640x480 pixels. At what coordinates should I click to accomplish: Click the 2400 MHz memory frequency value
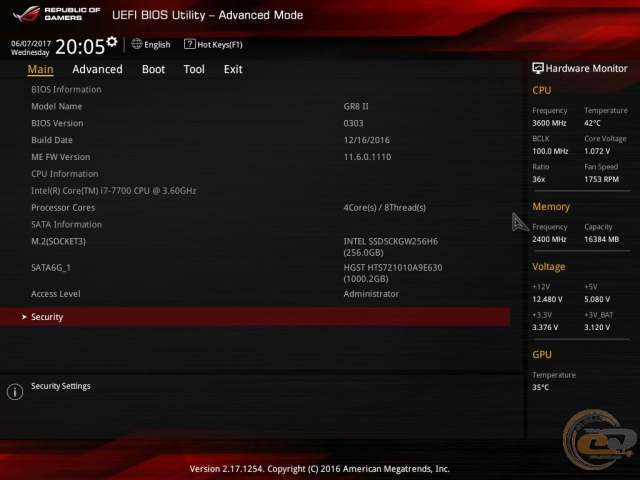point(549,239)
